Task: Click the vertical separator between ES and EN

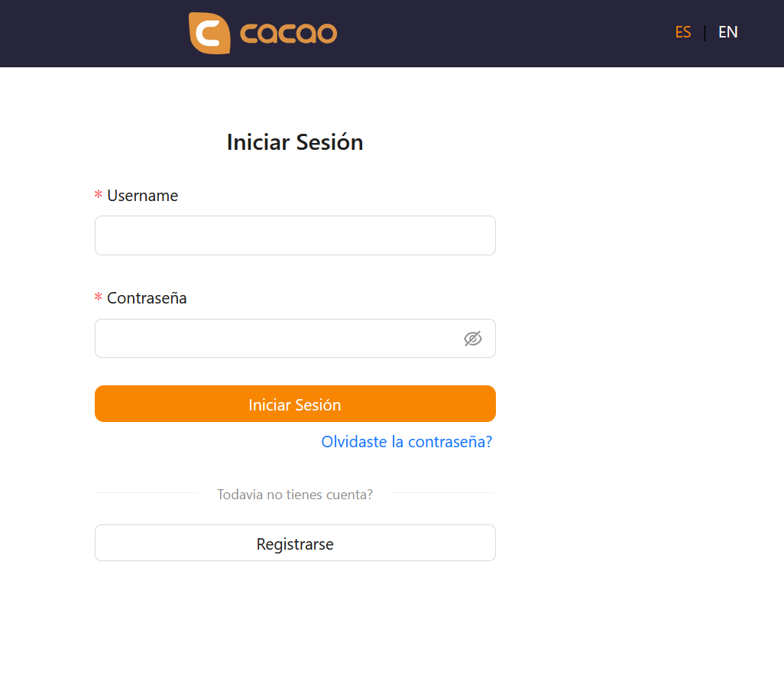Action: pyautogui.click(x=705, y=33)
